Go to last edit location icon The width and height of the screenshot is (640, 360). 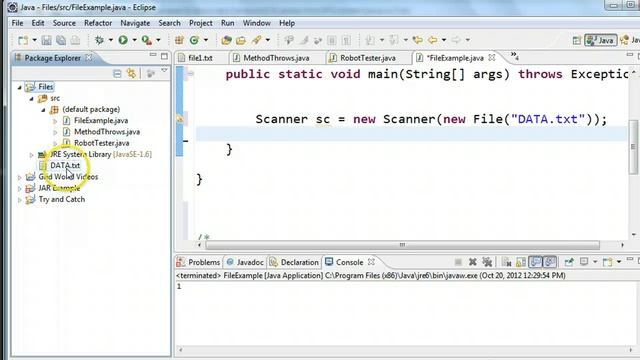[x=417, y=40]
